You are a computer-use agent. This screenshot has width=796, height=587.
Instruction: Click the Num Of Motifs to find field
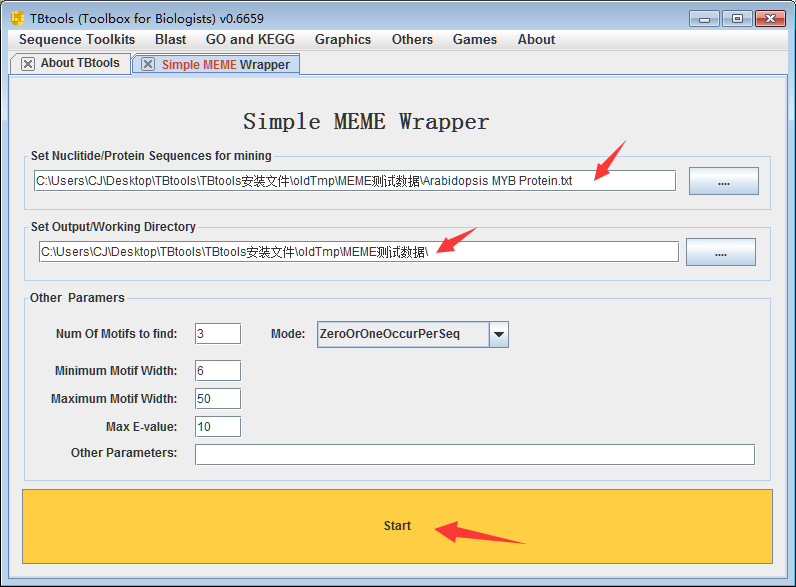point(218,334)
